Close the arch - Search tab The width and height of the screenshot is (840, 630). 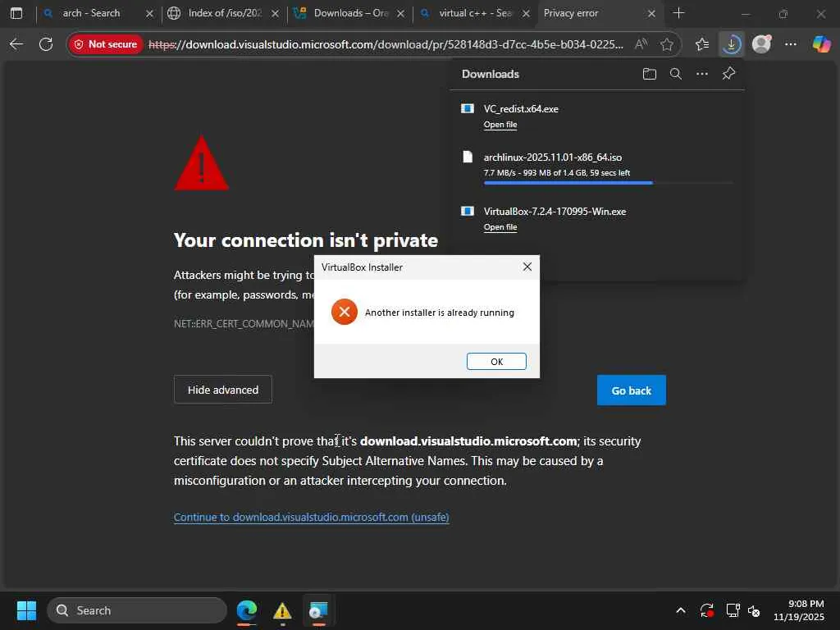[149, 13]
